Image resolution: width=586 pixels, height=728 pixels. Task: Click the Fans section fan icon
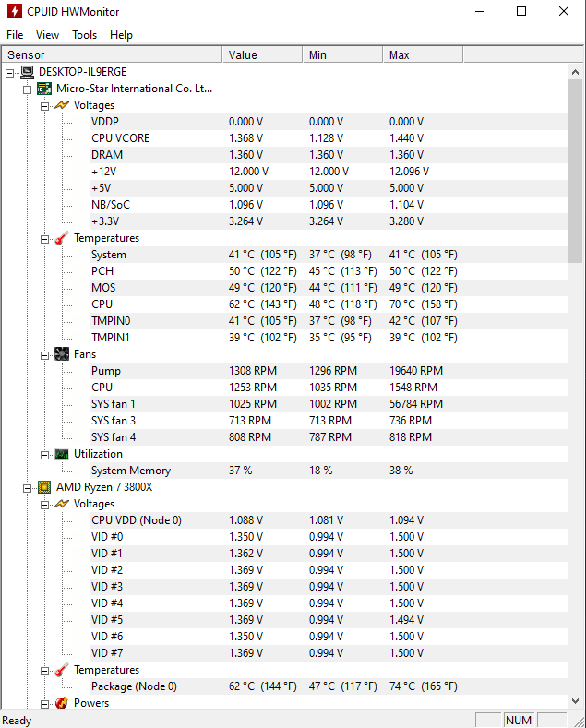pos(62,354)
